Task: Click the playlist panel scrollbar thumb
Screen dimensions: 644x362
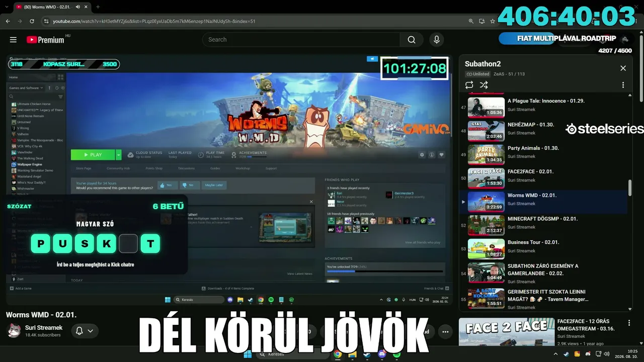Action: pyautogui.click(x=629, y=188)
